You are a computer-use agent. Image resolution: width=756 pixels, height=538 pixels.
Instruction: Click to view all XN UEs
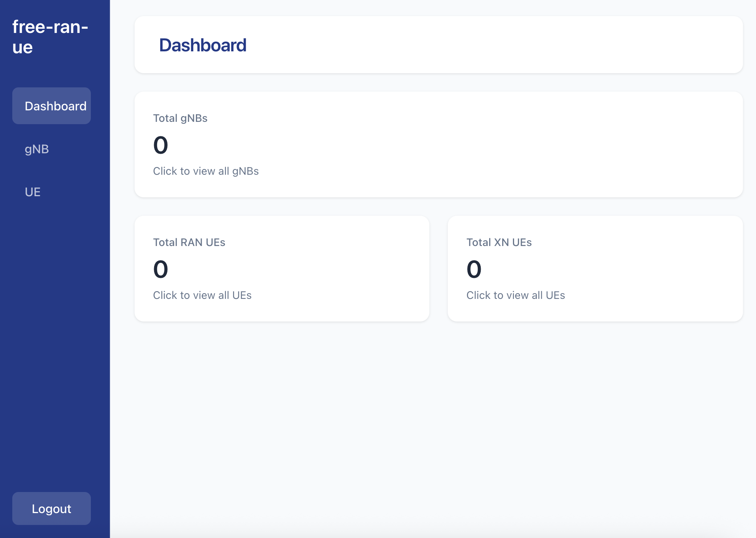tap(516, 295)
